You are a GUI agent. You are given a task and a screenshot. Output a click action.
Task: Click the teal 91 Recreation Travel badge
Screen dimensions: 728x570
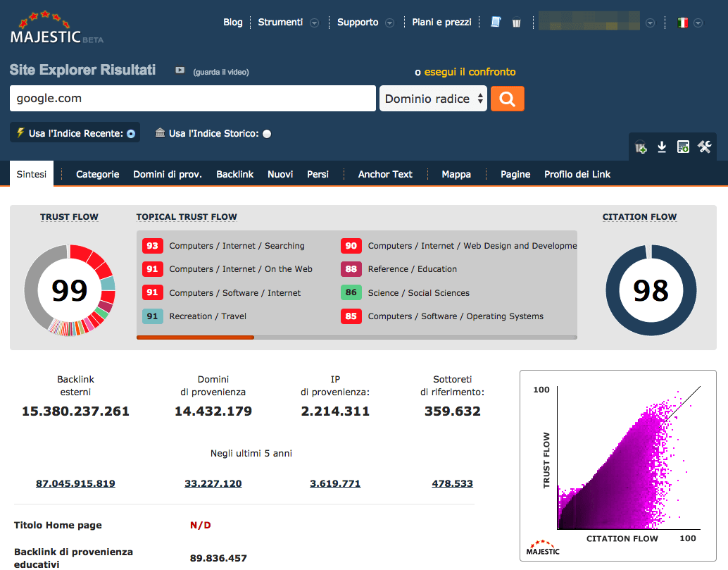152,316
